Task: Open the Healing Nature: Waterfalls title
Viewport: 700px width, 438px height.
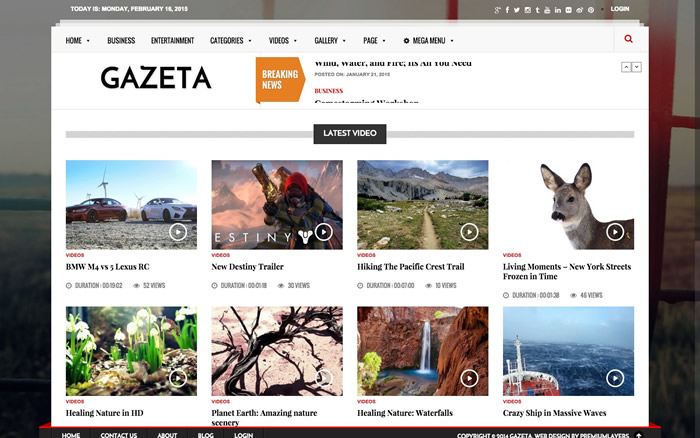Action: tap(405, 413)
